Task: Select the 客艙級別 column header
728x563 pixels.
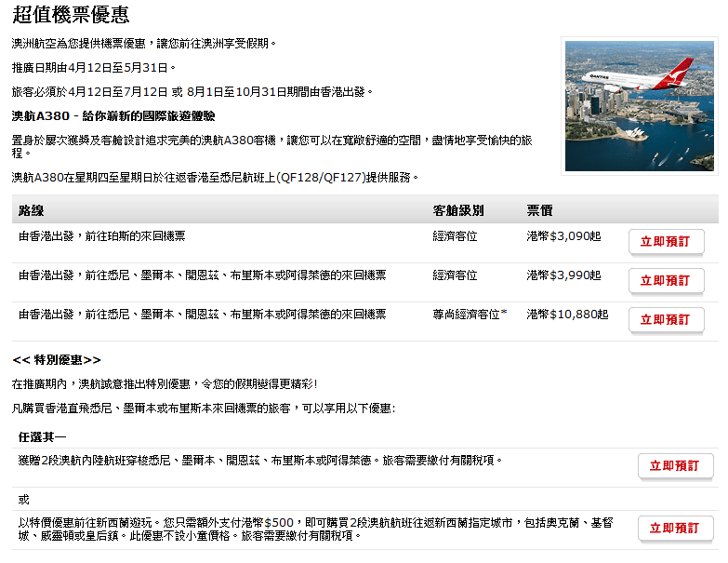Action: click(x=458, y=210)
